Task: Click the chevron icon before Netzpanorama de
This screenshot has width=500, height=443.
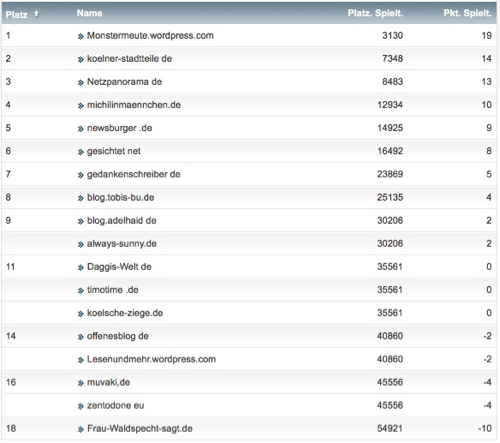Action: tap(80, 83)
